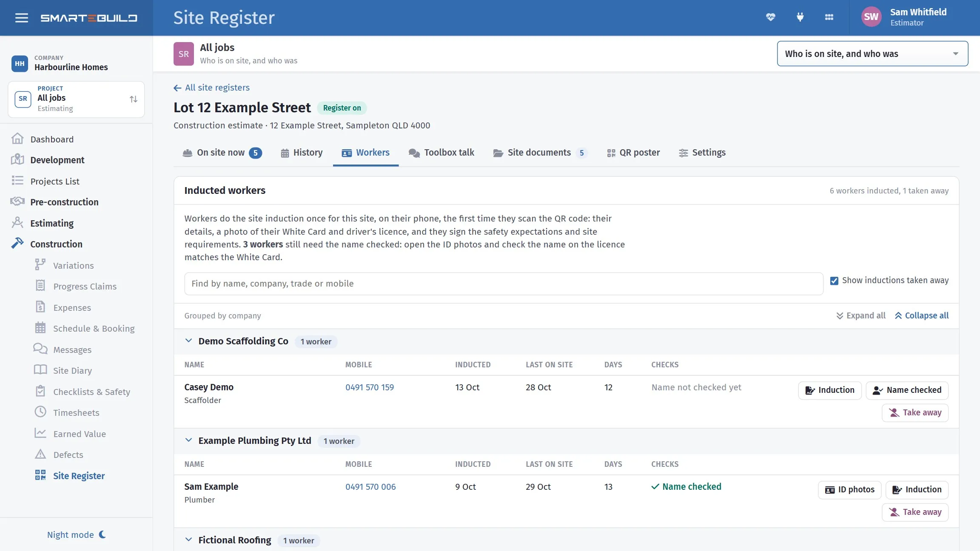Screen dimensions: 980x551
Task: Open Earned Value in sidebar
Action: pos(80,434)
